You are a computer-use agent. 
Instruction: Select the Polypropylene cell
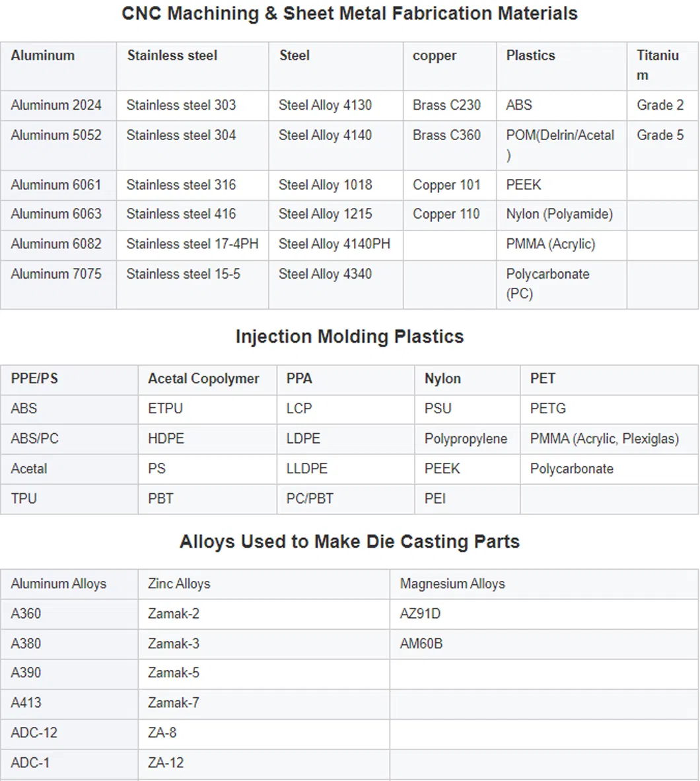pyautogui.click(x=466, y=438)
